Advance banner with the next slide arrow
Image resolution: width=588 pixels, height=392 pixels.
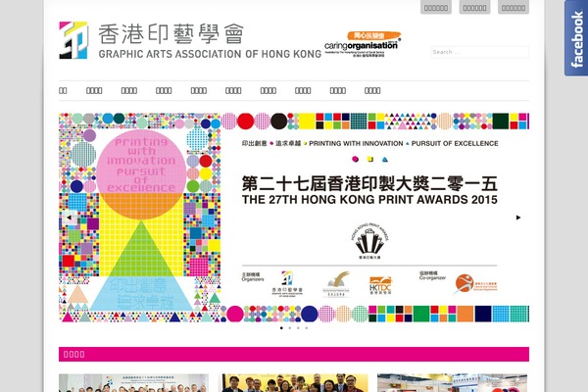518,218
